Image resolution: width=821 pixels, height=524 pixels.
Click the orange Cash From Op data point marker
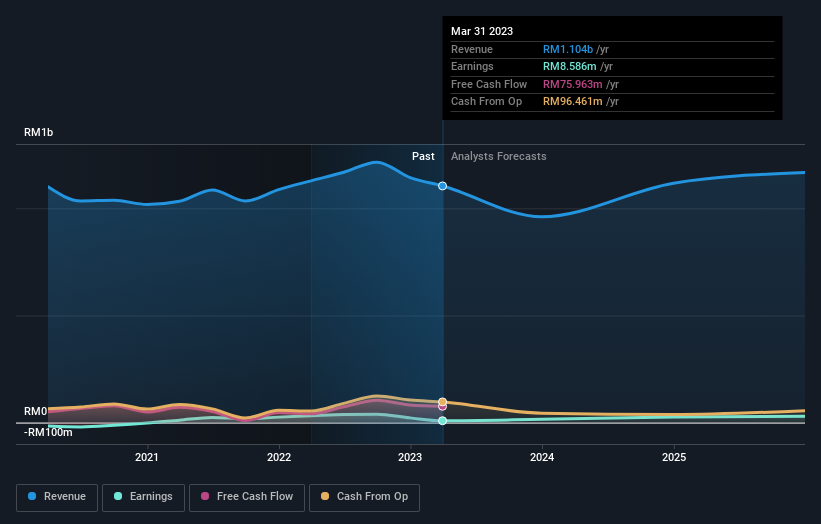[442, 402]
